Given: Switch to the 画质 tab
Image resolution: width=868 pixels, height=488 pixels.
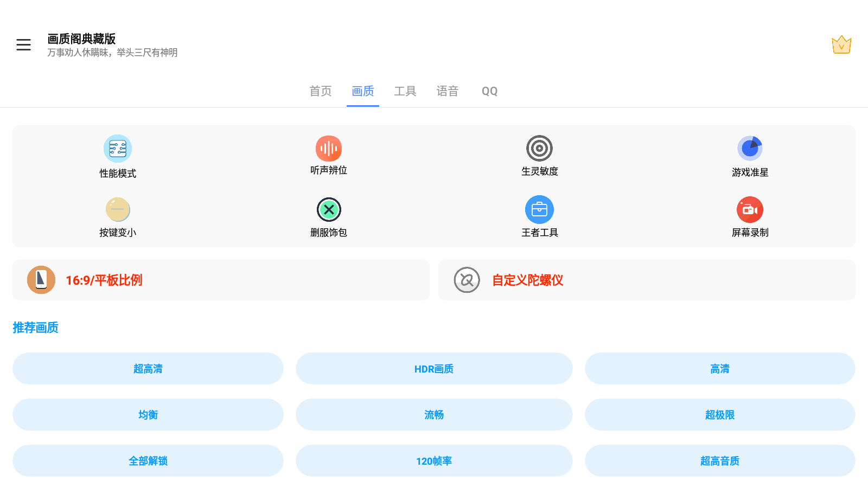Looking at the screenshot, I should pos(363,91).
